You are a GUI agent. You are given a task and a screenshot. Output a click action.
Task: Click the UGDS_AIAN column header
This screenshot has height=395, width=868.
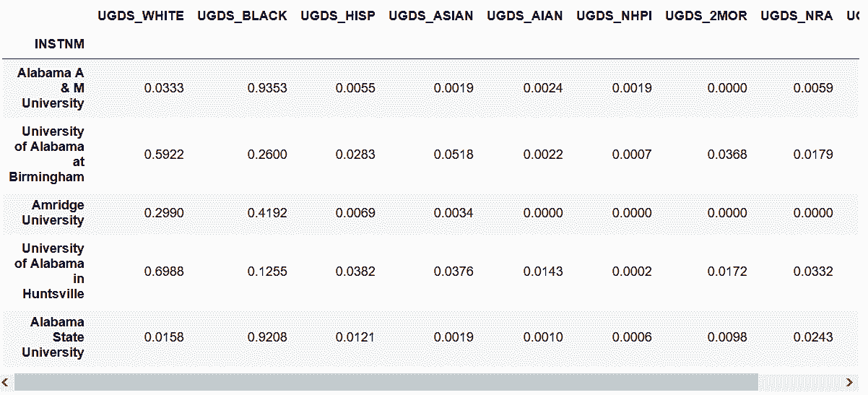point(524,16)
